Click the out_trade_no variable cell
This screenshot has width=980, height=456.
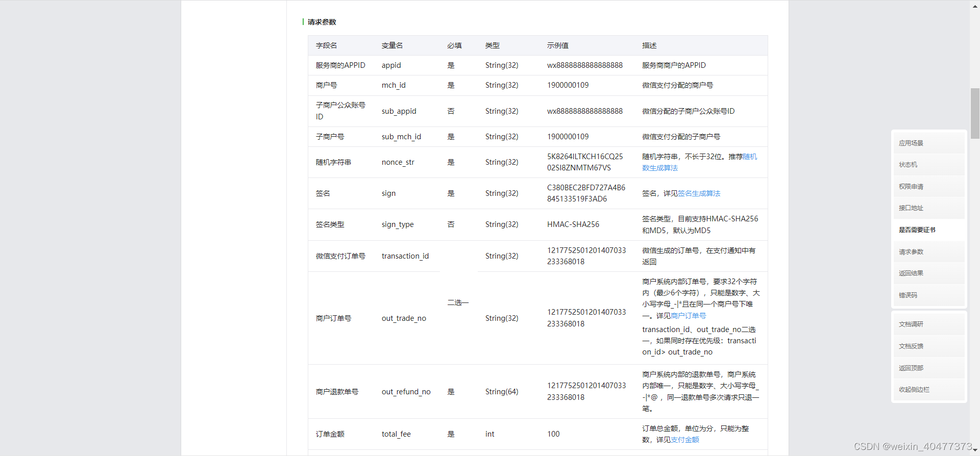(404, 318)
